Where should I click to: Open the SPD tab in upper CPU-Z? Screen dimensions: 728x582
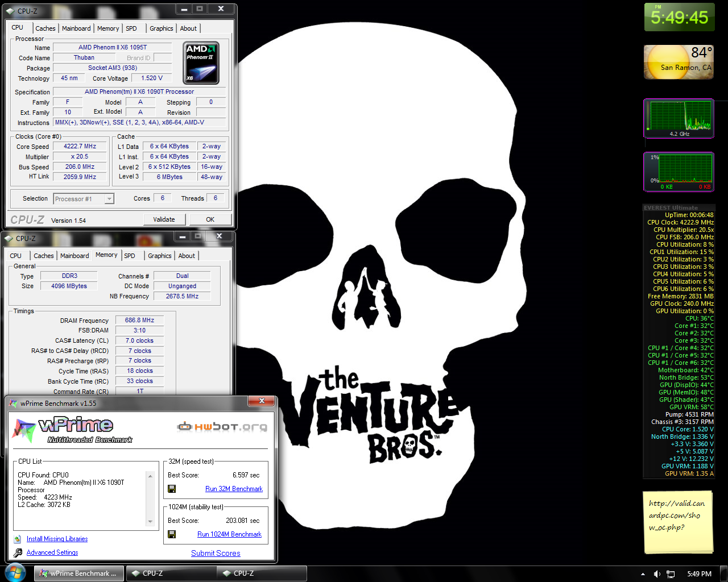pos(131,28)
